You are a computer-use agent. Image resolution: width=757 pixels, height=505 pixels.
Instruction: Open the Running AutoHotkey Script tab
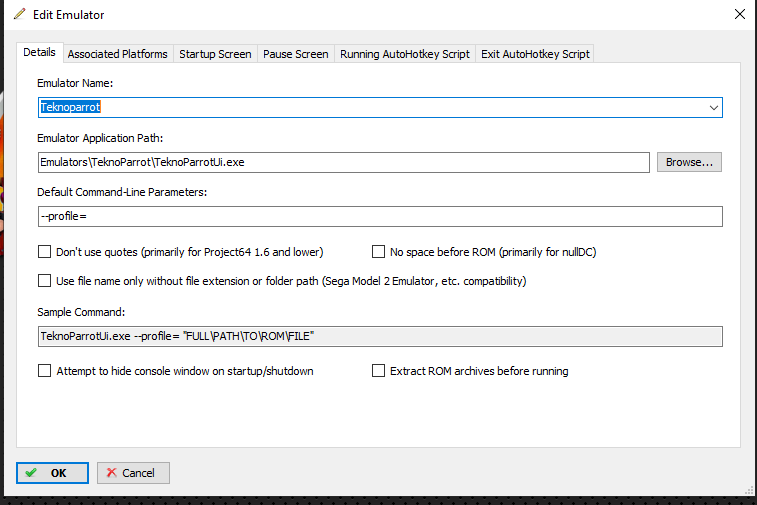point(405,54)
